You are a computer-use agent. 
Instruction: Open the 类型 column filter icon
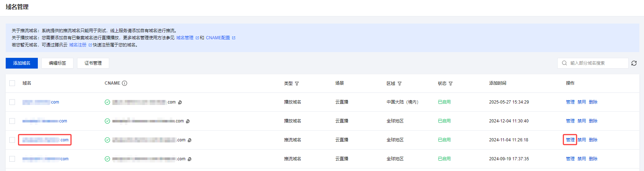pos(297,84)
